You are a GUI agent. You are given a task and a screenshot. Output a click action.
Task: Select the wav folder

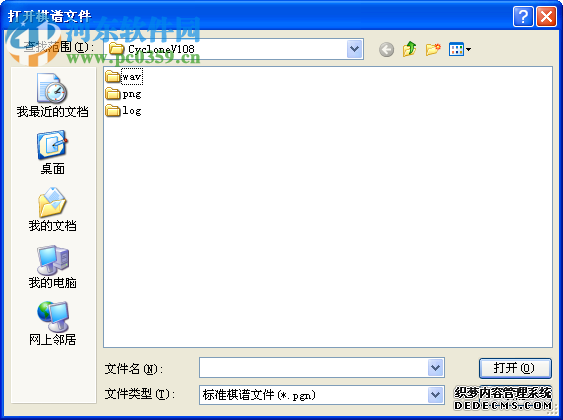point(124,76)
